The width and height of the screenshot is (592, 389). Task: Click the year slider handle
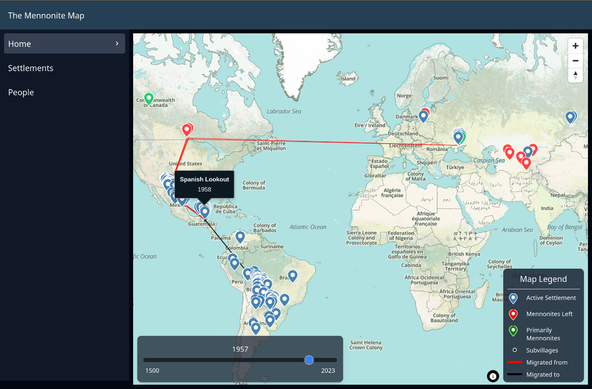(309, 360)
